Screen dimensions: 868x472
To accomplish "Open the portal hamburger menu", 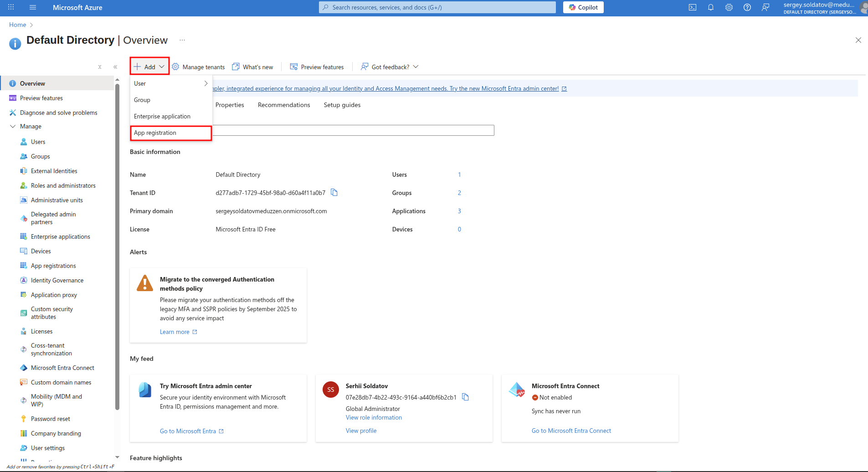I will pyautogui.click(x=33, y=7).
